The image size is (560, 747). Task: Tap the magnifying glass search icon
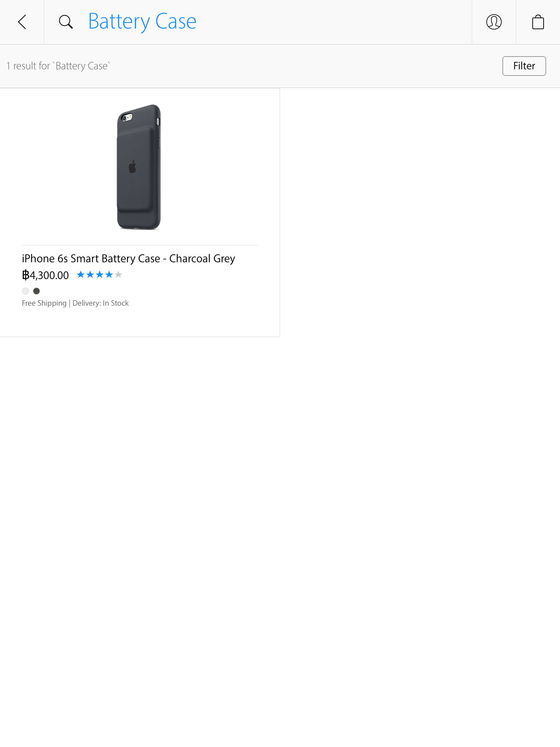pos(66,22)
